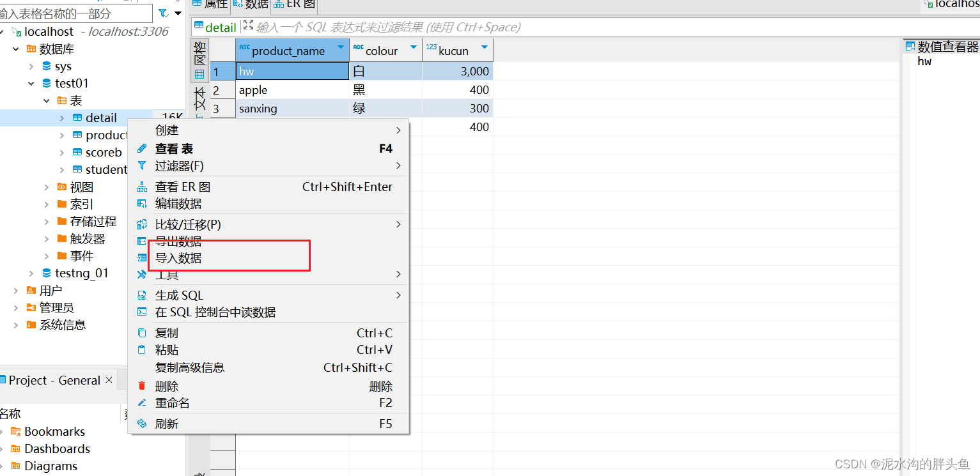Click the filter funnel icon beside table search
The width and height of the screenshot is (980, 476).
pyautogui.click(x=163, y=13)
